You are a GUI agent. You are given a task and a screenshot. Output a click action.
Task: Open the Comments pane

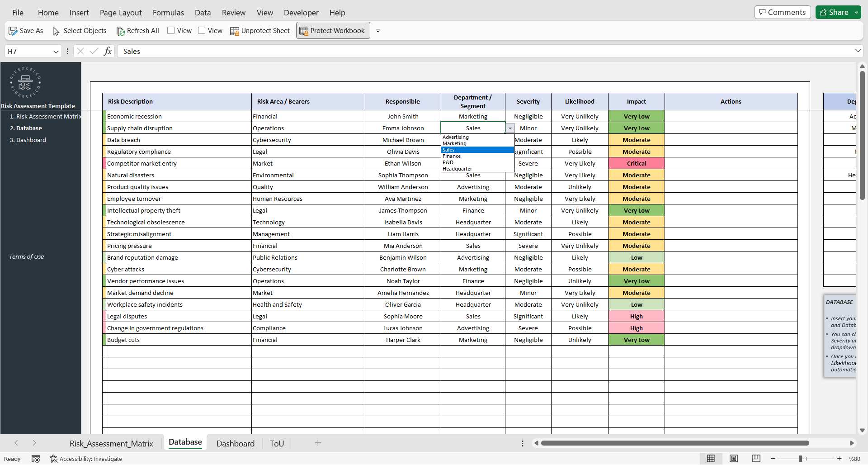click(782, 12)
